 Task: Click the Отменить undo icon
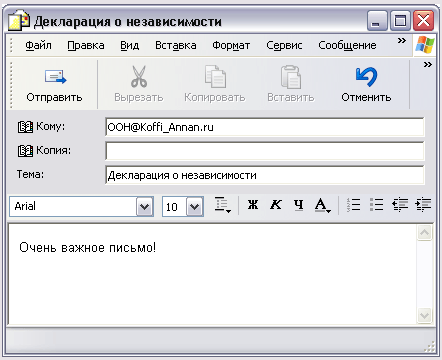point(366,77)
